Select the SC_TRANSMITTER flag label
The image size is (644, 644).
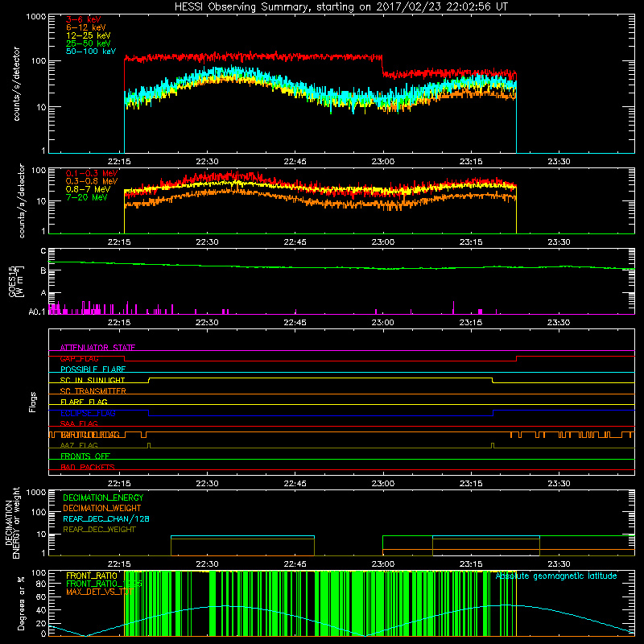pos(93,391)
